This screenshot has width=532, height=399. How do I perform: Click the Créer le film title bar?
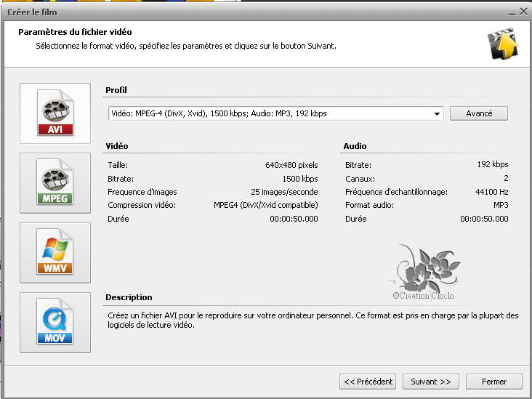pos(218,12)
